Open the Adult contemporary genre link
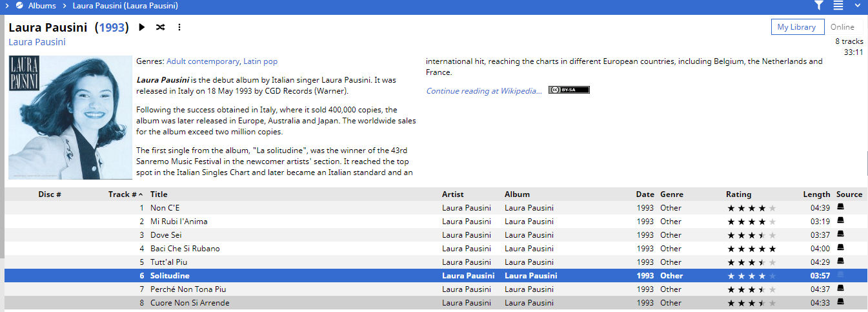 (x=203, y=61)
